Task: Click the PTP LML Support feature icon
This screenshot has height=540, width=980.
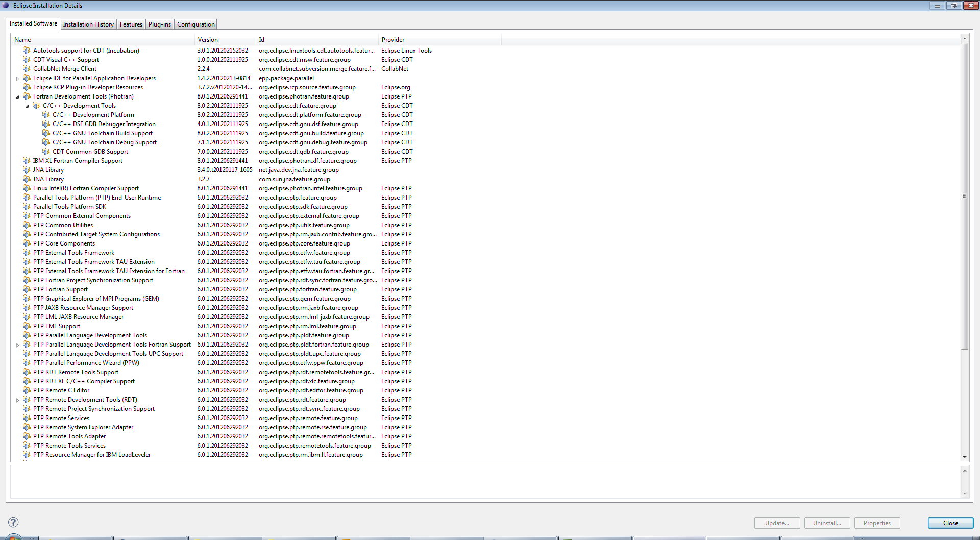Action: pyautogui.click(x=27, y=326)
